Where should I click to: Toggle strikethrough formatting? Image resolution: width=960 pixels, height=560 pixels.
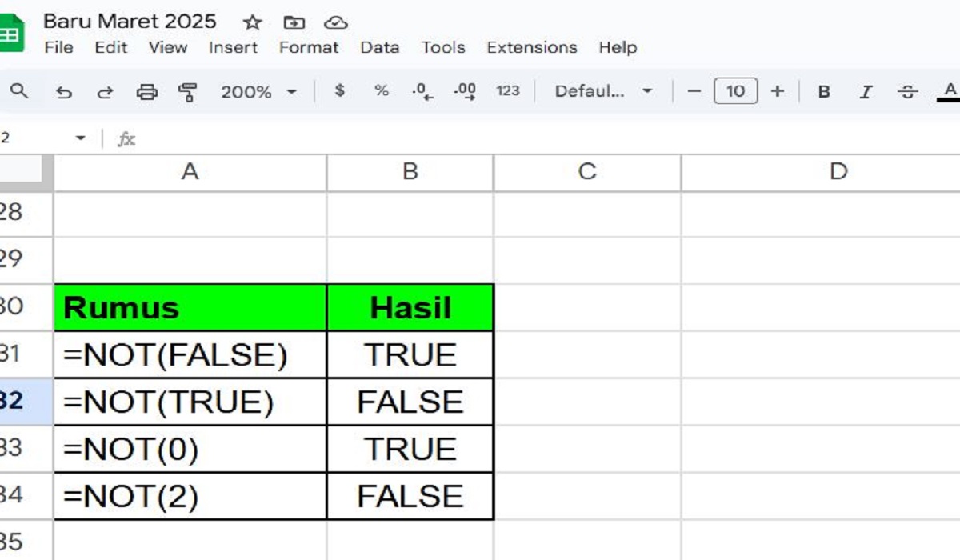click(906, 92)
